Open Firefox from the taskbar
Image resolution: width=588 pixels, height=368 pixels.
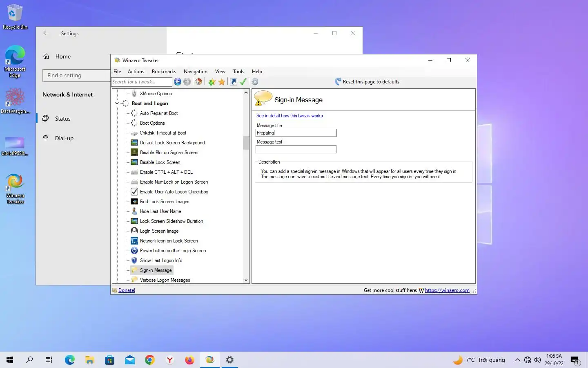190,360
